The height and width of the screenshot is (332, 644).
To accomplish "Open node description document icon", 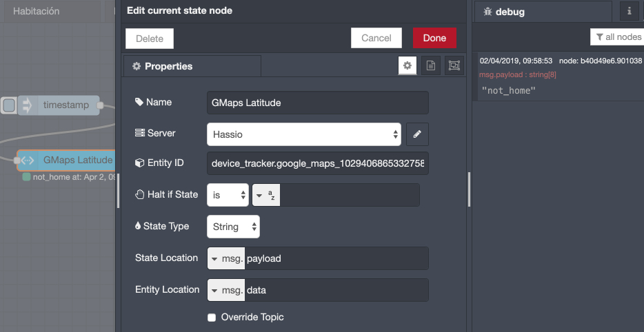I will coord(430,65).
